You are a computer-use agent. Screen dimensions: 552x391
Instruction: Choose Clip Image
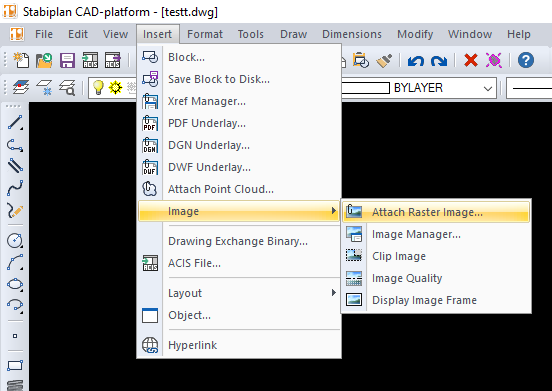pyautogui.click(x=436, y=256)
